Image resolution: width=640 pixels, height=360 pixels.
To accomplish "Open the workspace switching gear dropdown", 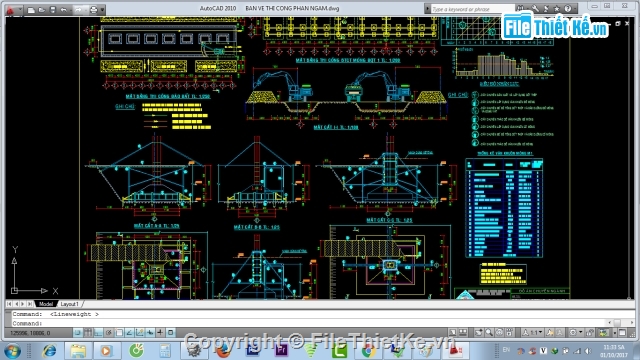I will 576,333.
